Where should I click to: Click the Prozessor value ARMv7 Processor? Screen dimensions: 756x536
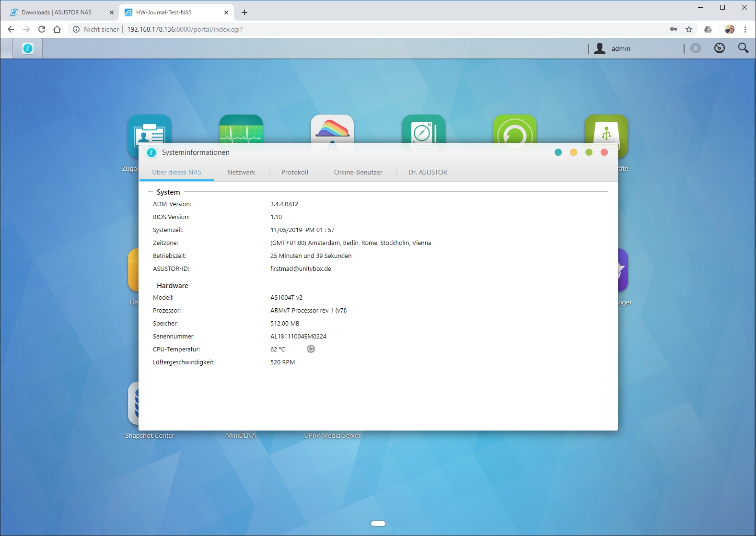coord(308,311)
